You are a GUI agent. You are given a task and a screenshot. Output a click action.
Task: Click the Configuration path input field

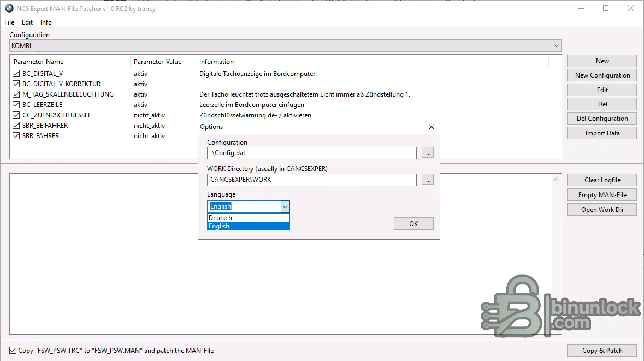tap(312, 153)
